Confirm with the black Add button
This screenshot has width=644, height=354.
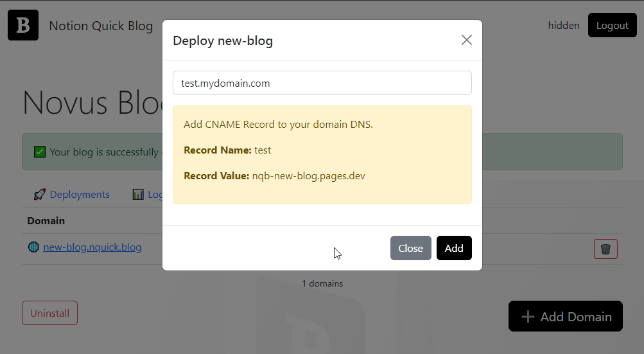coord(454,248)
